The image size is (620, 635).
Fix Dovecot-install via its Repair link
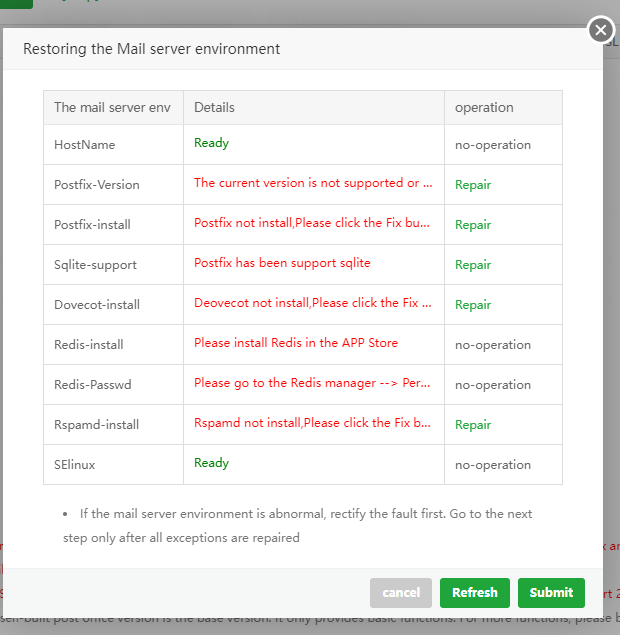coord(473,305)
